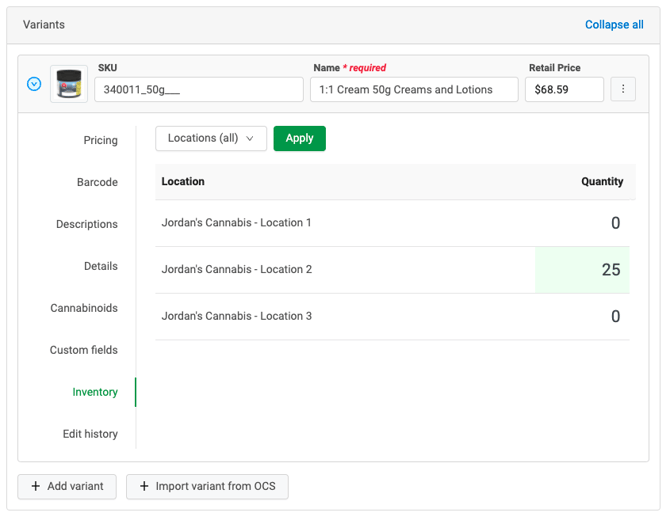
Task: Click the Retail Price field
Action: coord(564,89)
